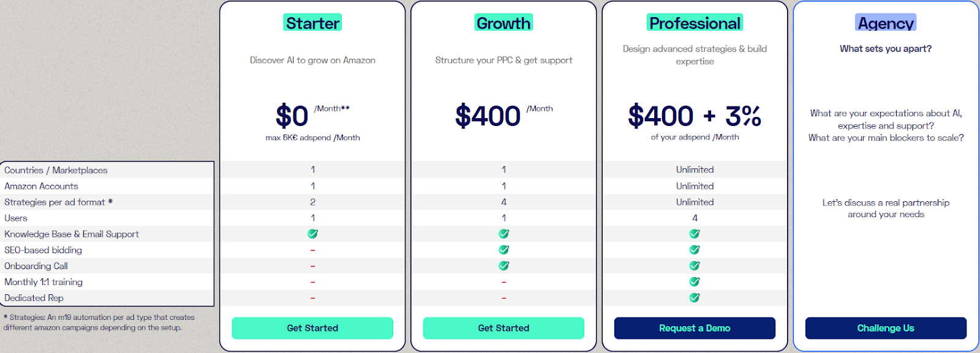Get started with the Starter plan
980x353 pixels.
[312, 328]
